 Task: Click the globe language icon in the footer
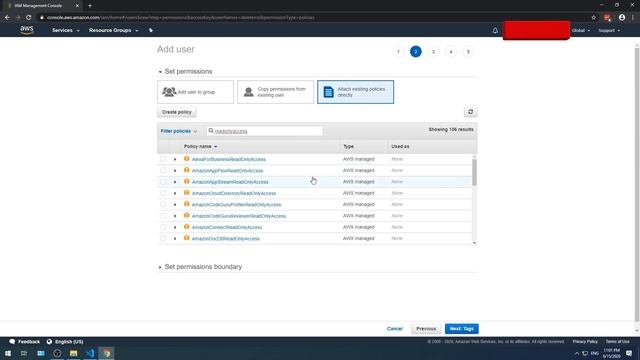(49, 342)
